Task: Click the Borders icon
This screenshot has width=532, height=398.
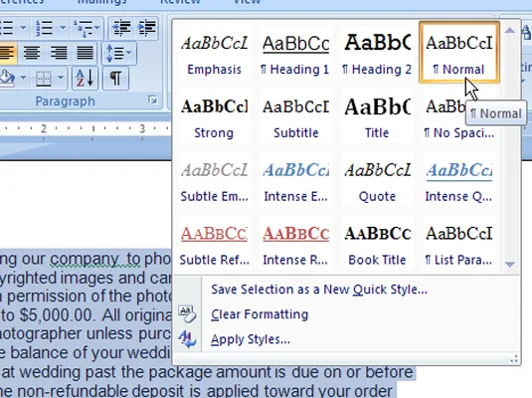Action: (44, 78)
